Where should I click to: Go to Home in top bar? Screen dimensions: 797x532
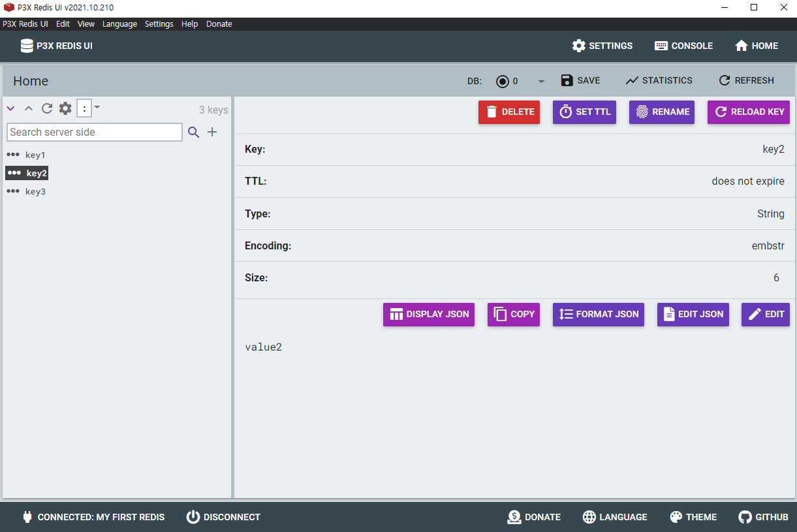pos(757,46)
